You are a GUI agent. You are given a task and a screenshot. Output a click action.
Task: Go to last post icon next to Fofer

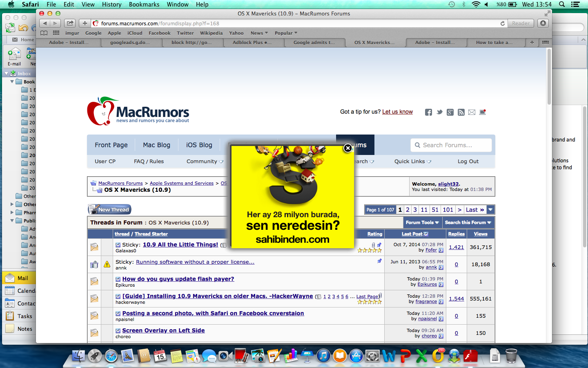tap(441, 250)
